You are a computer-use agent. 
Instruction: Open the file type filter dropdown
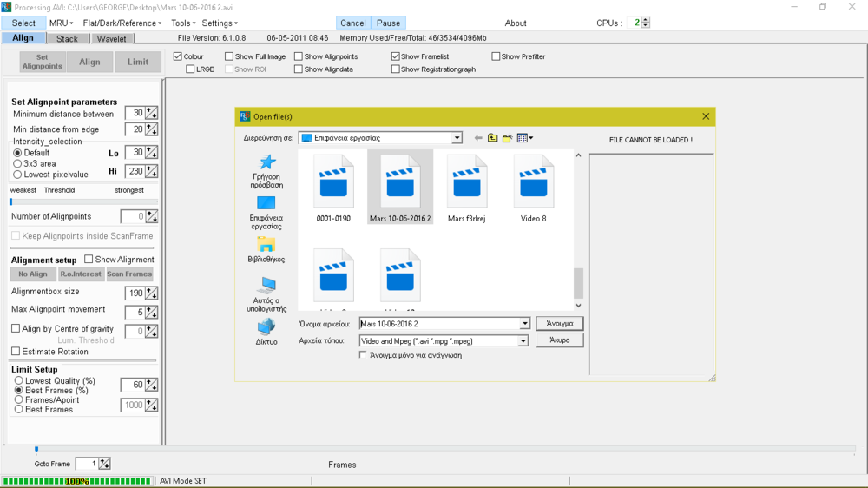523,341
